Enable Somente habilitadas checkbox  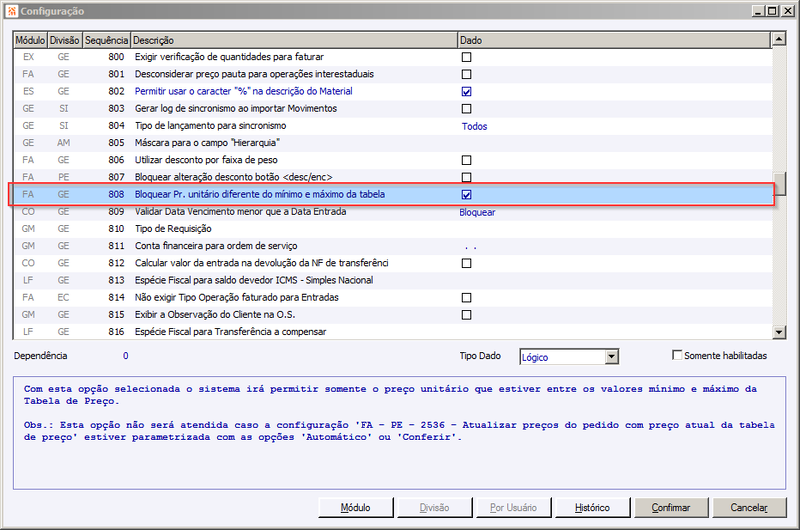coord(677,355)
